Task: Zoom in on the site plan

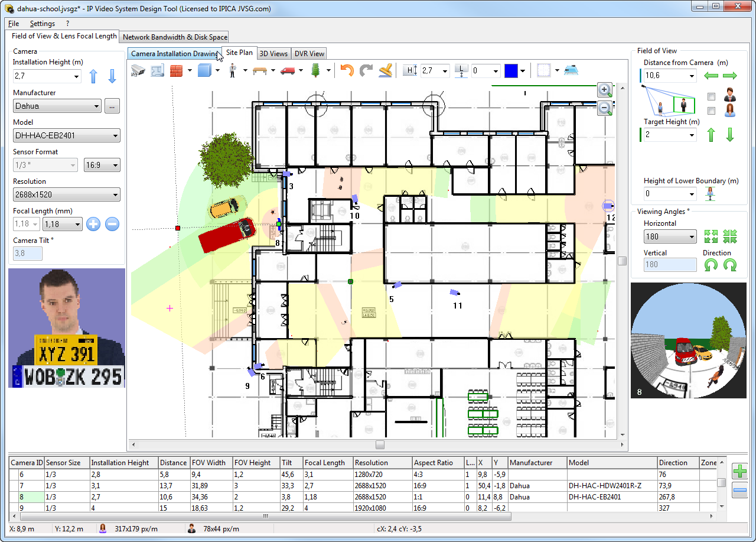Action: click(x=604, y=90)
